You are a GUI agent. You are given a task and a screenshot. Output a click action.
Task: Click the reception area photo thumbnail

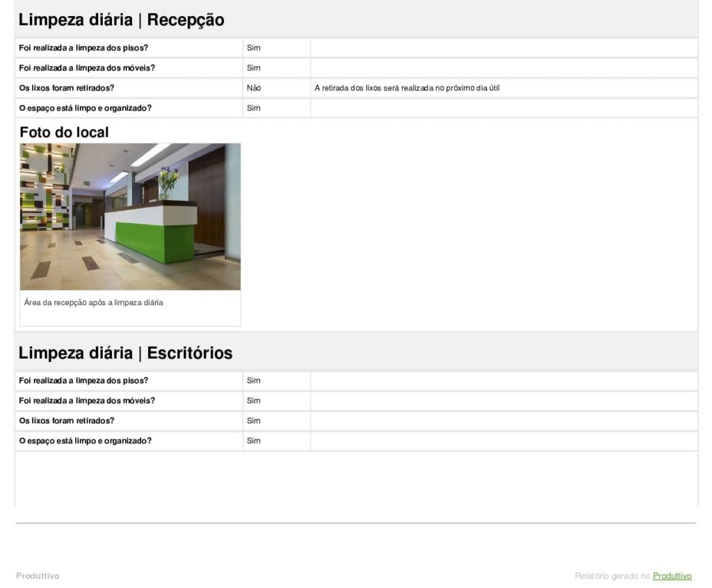(130, 216)
